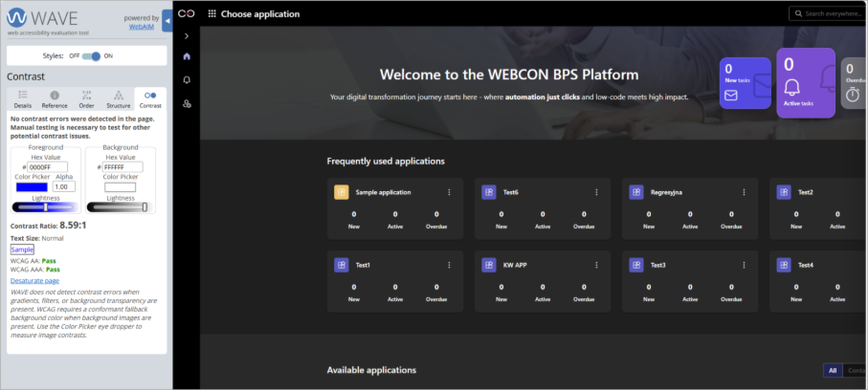The height and width of the screenshot is (390, 868).
Task: Collapse the WAVE sidebar with arrow button
Action: click(x=167, y=19)
